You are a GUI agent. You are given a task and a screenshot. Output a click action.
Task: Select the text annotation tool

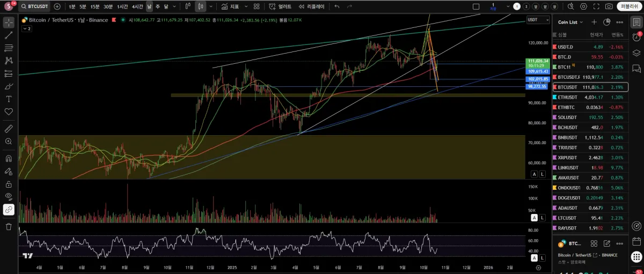tap(9, 99)
